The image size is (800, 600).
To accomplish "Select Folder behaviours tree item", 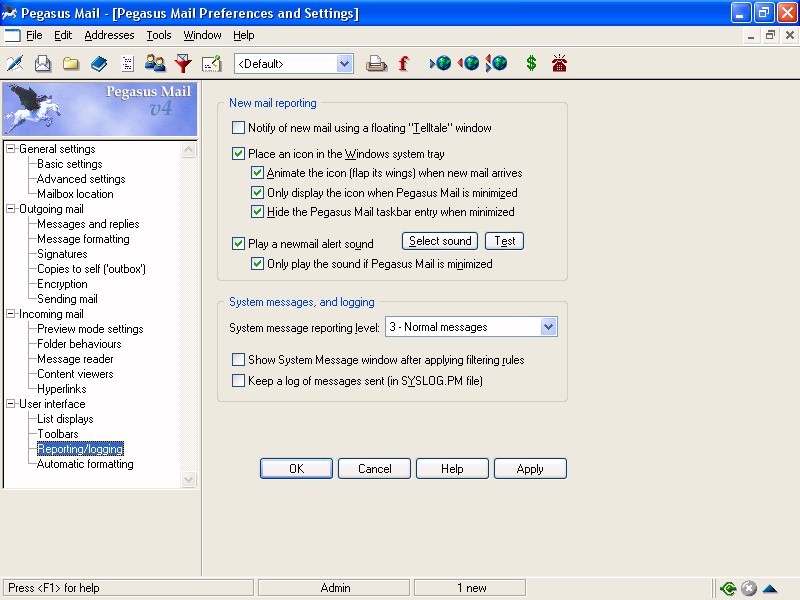I will (x=79, y=344).
